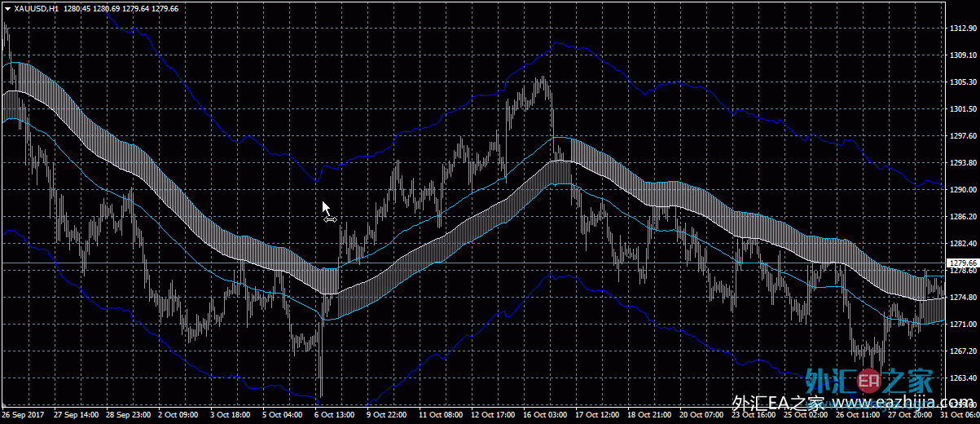The image size is (980, 424).
Task: Select the 20 Oct 07:00 time label
Action: [x=700, y=415]
